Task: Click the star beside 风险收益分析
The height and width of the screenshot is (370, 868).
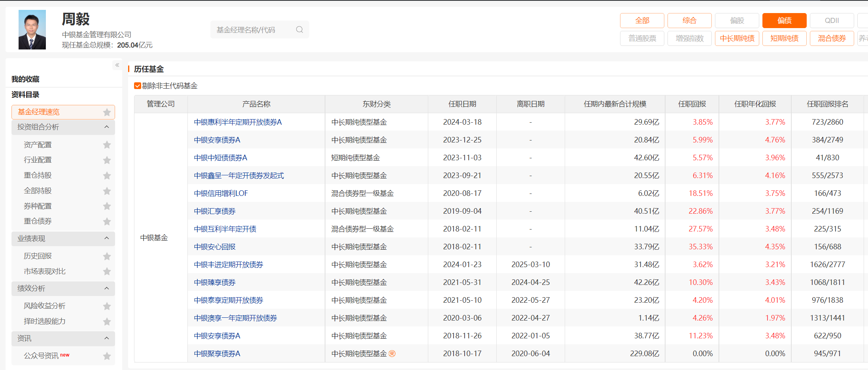Action: pos(107,306)
